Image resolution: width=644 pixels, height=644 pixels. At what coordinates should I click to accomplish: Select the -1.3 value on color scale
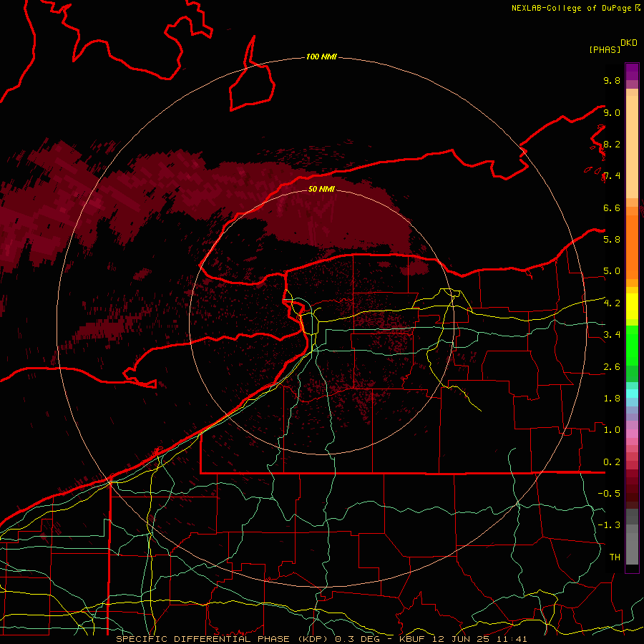[x=609, y=525]
